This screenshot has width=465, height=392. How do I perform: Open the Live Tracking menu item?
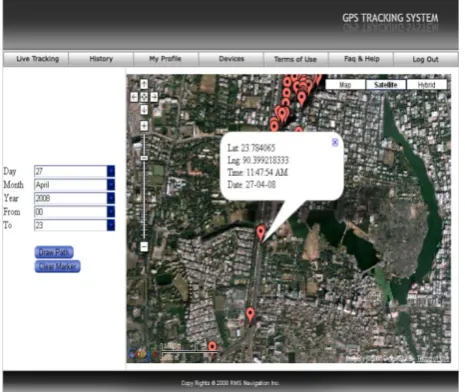tap(37, 59)
